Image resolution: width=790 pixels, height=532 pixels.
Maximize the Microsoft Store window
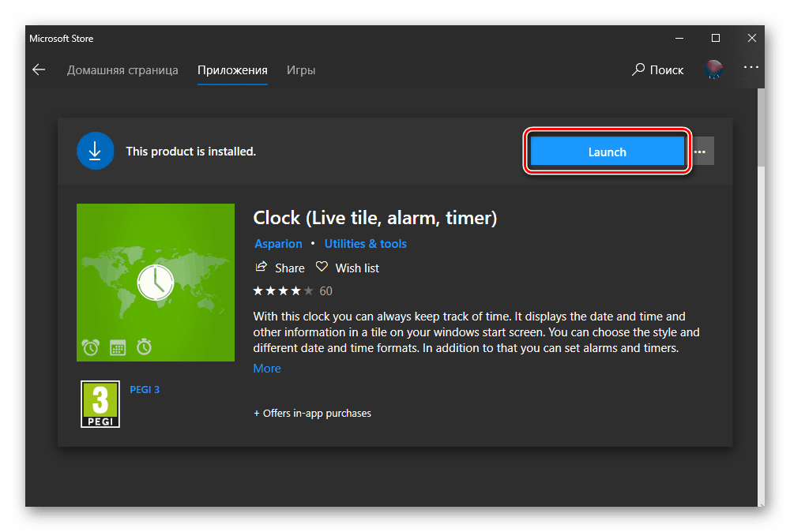click(716, 38)
